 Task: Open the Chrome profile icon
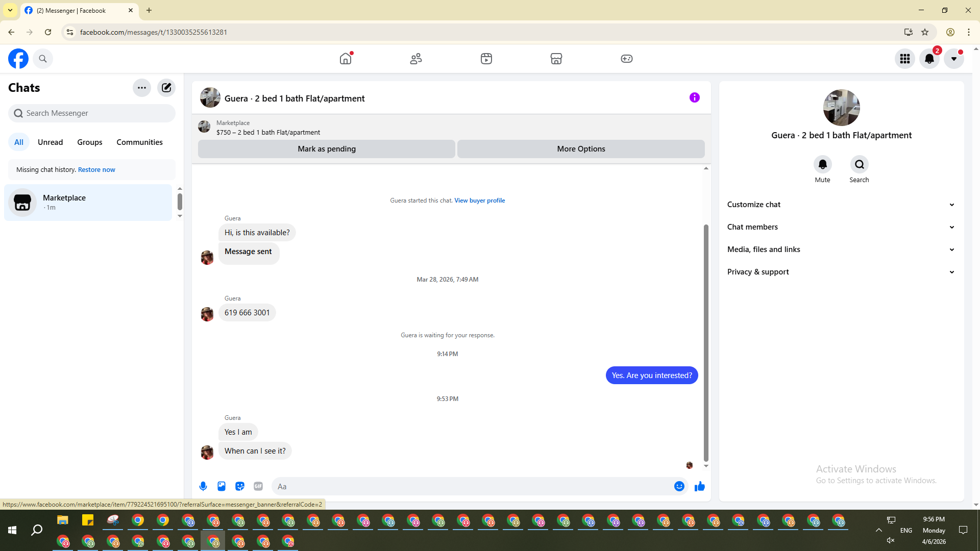pos(950,32)
